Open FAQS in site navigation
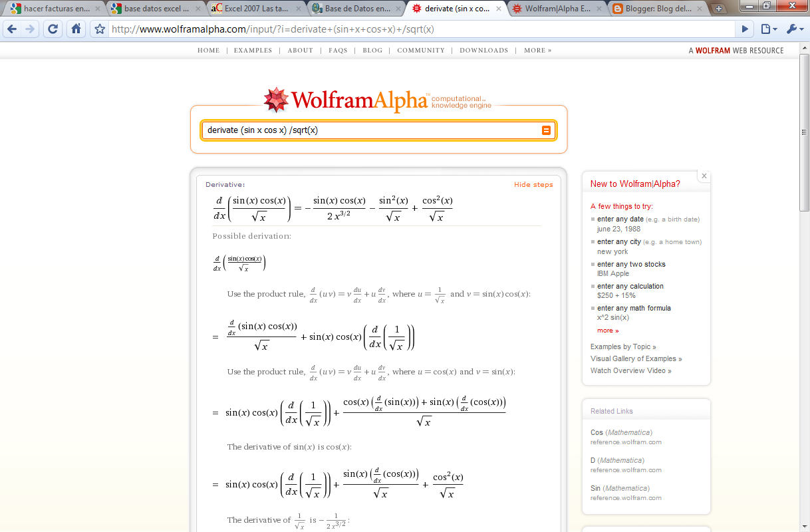Viewport: 810px width, 532px height. [x=338, y=51]
